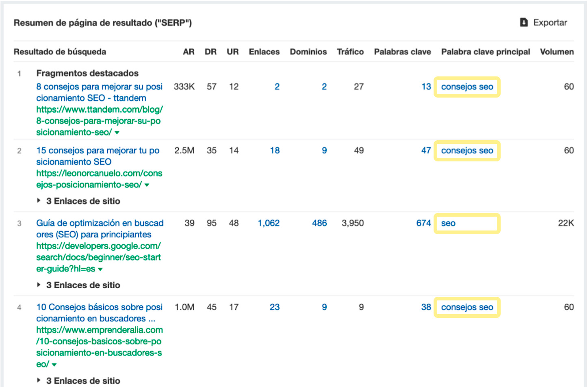Click Palabras clave value 13

pyautogui.click(x=426, y=87)
